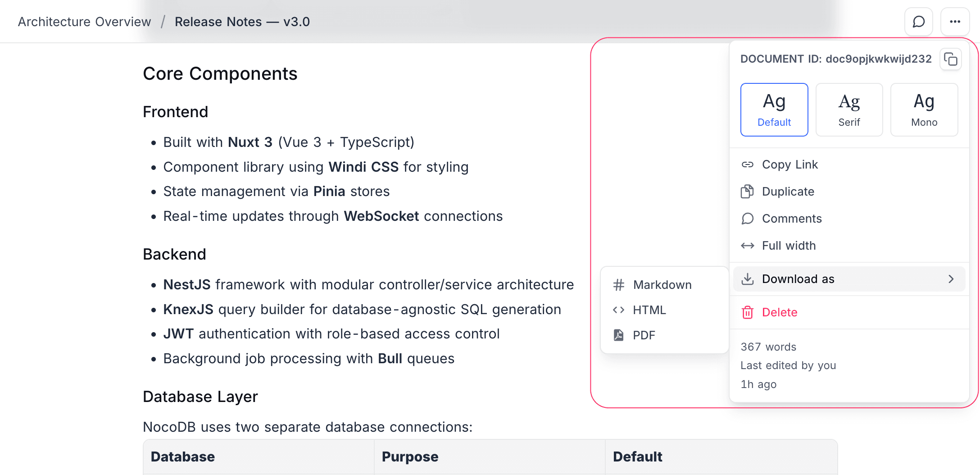
Task: Download document as HTML
Action: (x=649, y=310)
